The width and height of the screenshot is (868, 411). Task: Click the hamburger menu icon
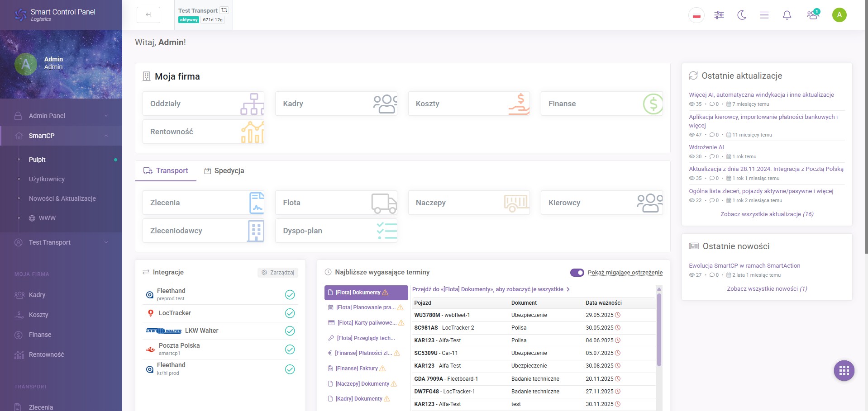[x=764, y=15]
